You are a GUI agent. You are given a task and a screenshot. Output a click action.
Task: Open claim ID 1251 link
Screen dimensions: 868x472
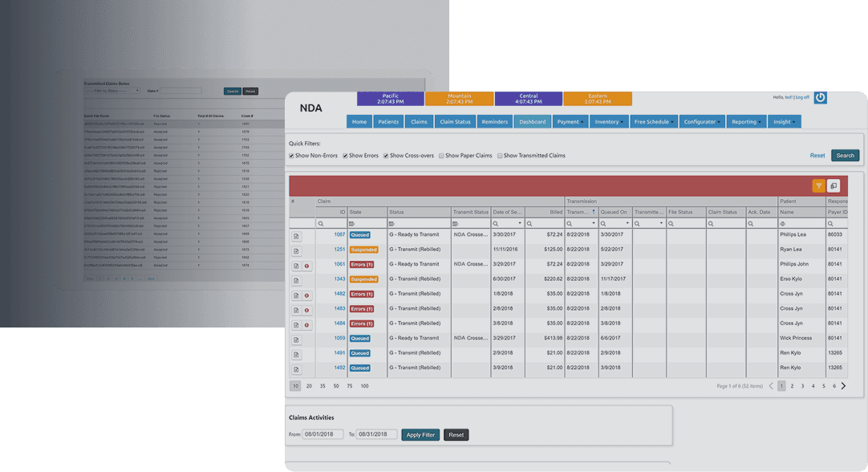pyautogui.click(x=339, y=250)
